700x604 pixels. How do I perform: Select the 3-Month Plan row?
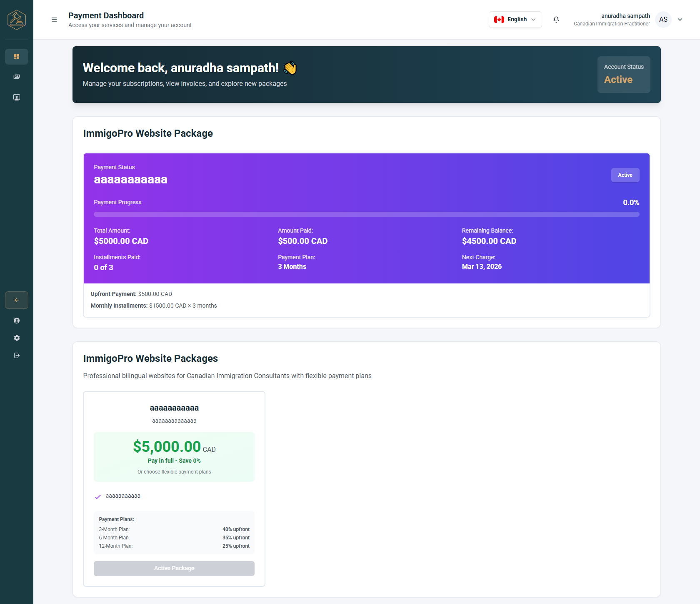click(x=174, y=529)
